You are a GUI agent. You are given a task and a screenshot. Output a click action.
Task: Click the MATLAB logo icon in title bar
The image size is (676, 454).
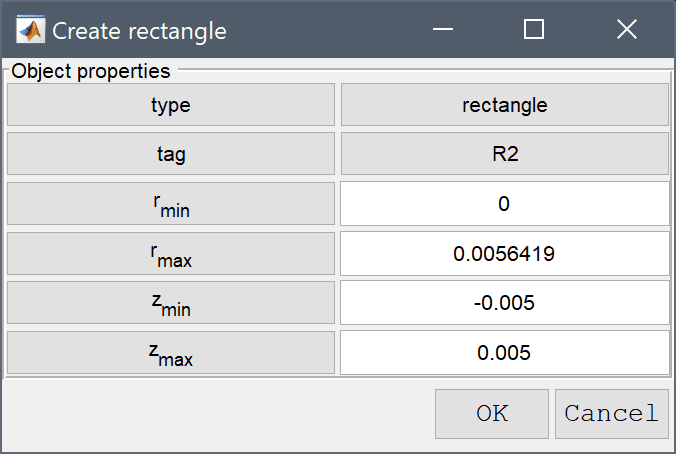tap(30, 30)
